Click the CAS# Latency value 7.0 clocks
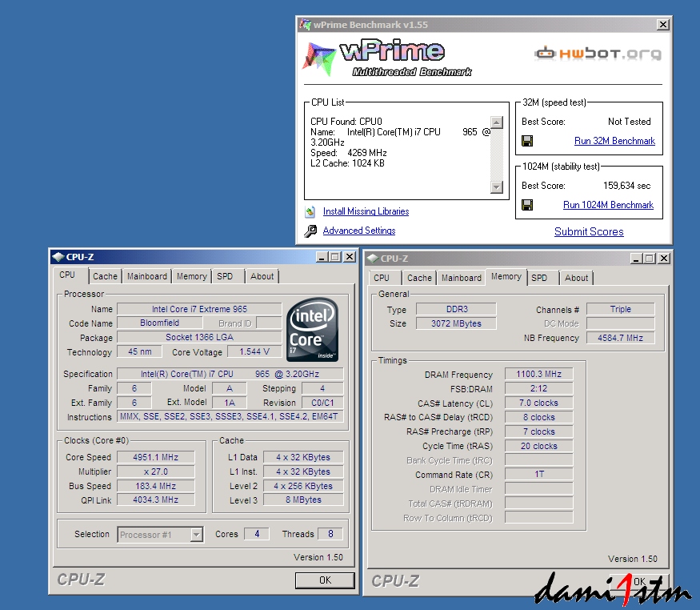The height and width of the screenshot is (610, 700). pyautogui.click(x=539, y=403)
